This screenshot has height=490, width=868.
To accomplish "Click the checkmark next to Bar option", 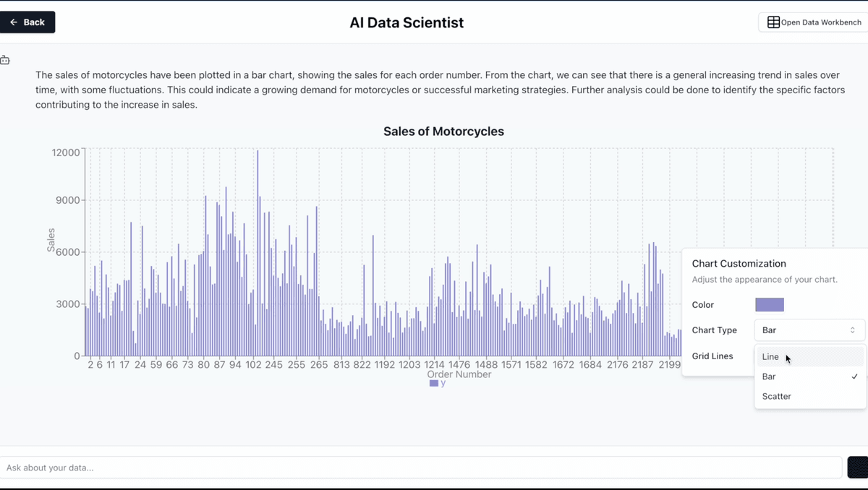I will point(855,377).
